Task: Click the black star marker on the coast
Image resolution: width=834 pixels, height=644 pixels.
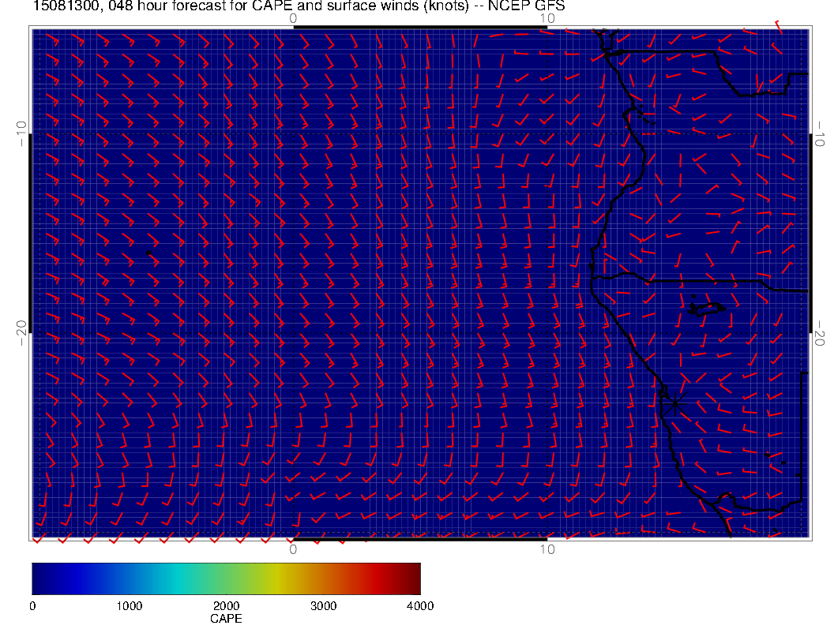Action: tap(674, 403)
